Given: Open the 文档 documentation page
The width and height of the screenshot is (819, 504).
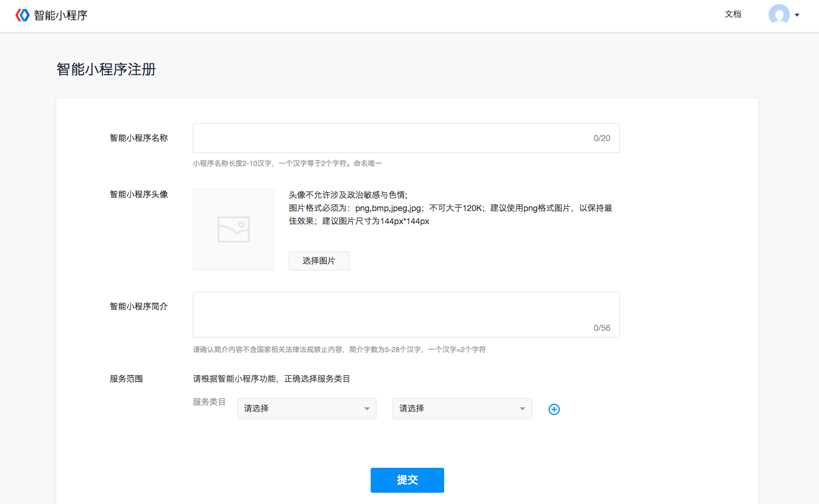Looking at the screenshot, I should (733, 14).
